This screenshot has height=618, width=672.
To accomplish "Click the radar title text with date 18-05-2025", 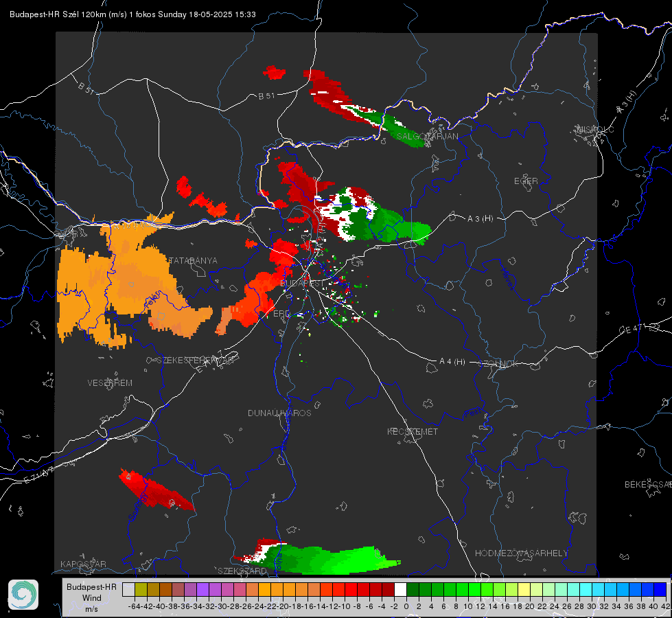I will pyautogui.click(x=133, y=14).
